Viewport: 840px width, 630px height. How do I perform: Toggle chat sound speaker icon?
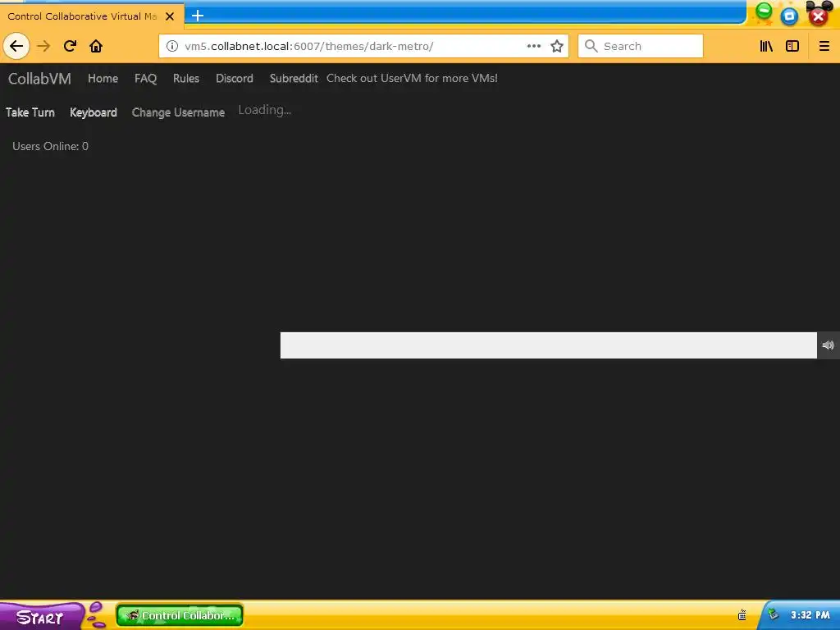coord(829,345)
